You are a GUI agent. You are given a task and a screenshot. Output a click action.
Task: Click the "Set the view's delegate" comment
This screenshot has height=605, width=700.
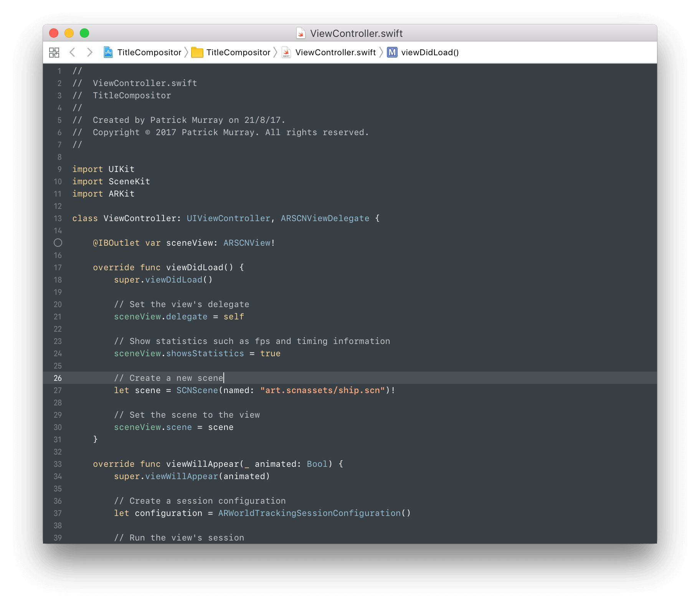(x=182, y=304)
